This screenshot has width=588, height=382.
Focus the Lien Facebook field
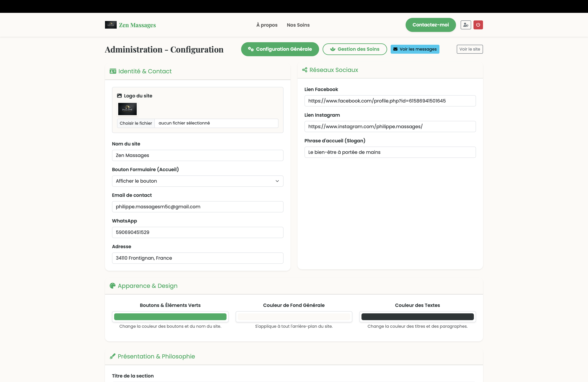[390, 101]
